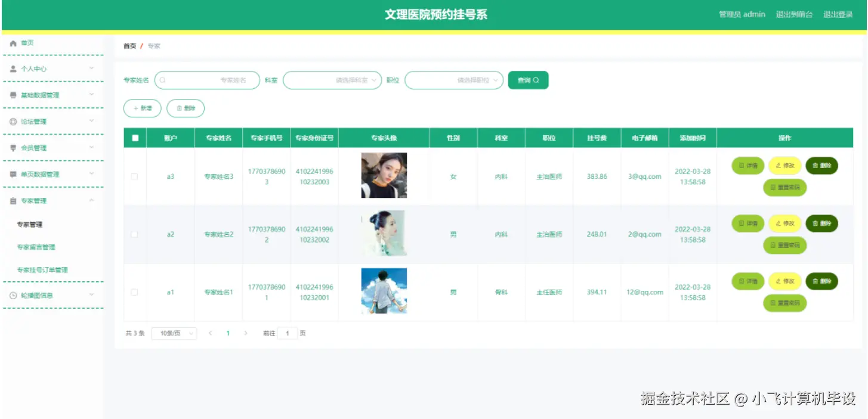Go to 首页 in the sidebar
868x419 pixels.
(x=27, y=43)
